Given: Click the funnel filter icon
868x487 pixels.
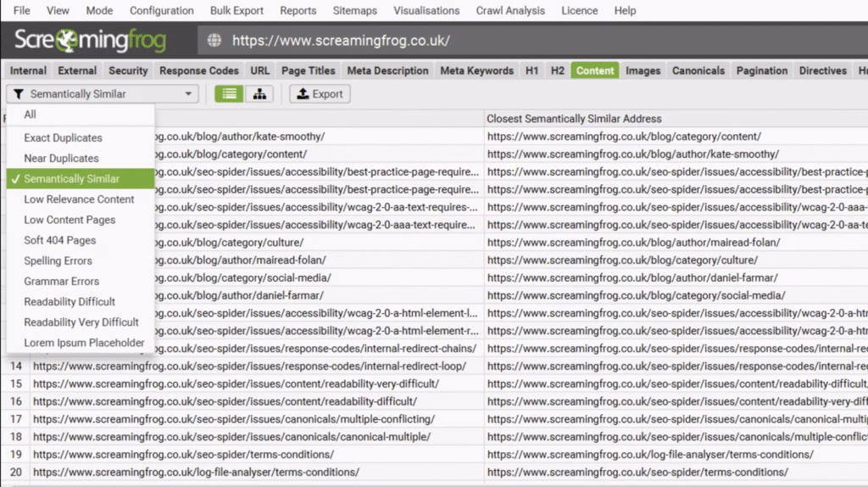Looking at the screenshot, I should coord(19,94).
